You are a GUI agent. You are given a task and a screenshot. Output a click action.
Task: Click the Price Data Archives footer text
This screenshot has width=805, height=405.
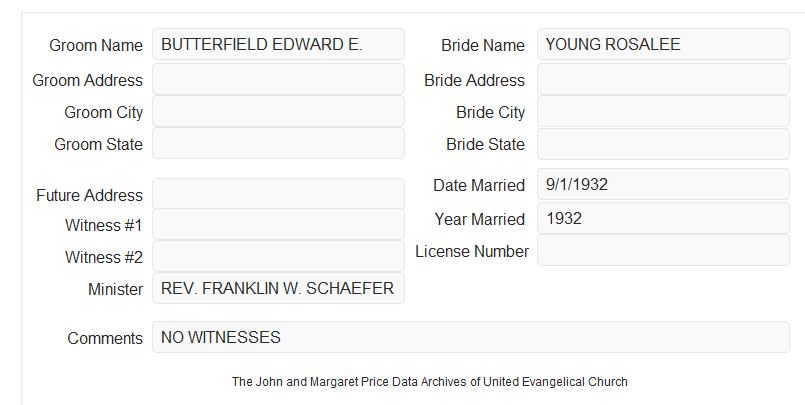(x=430, y=382)
